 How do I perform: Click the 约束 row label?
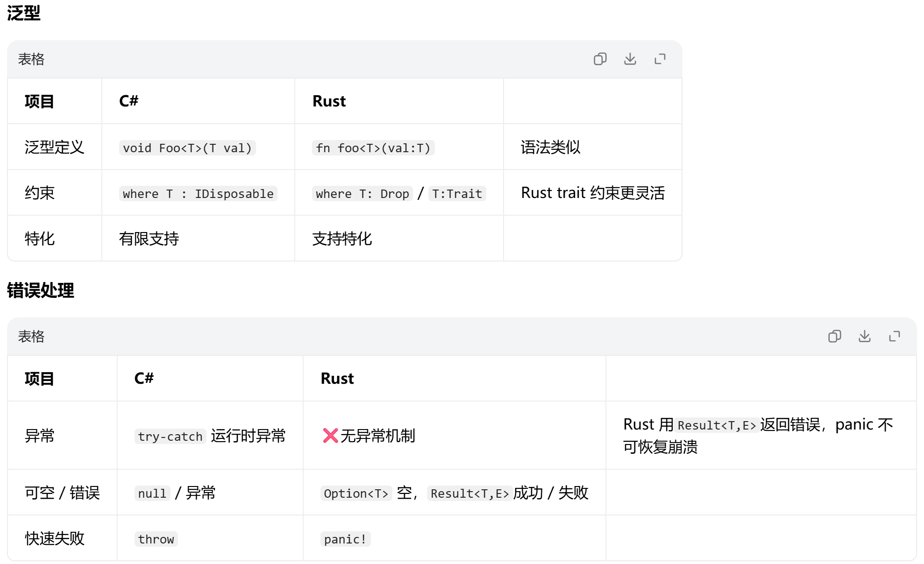tap(40, 193)
